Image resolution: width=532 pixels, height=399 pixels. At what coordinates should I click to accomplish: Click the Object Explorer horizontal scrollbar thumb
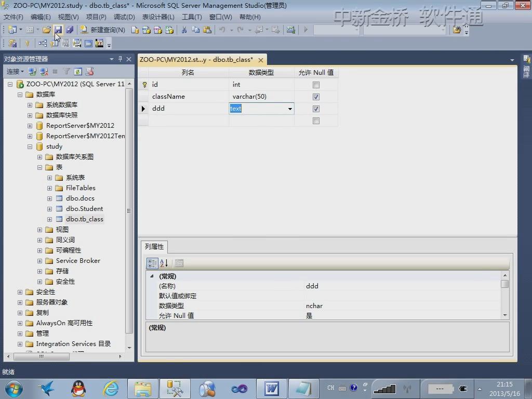coord(42,356)
